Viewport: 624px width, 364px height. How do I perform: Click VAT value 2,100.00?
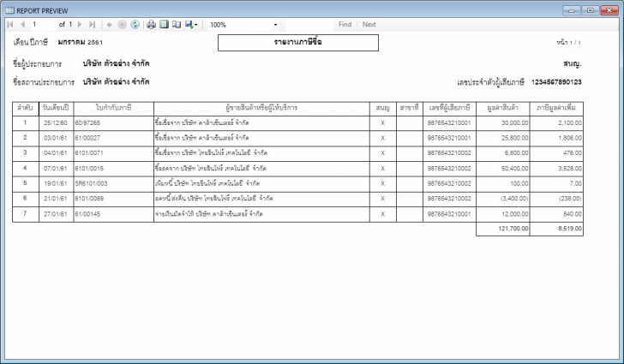coord(570,123)
